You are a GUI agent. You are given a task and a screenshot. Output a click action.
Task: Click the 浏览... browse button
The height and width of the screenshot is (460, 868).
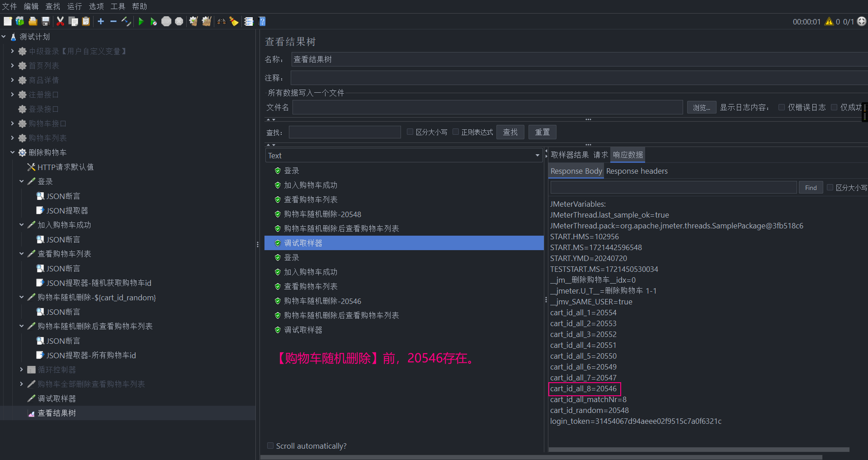click(x=702, y=107)
